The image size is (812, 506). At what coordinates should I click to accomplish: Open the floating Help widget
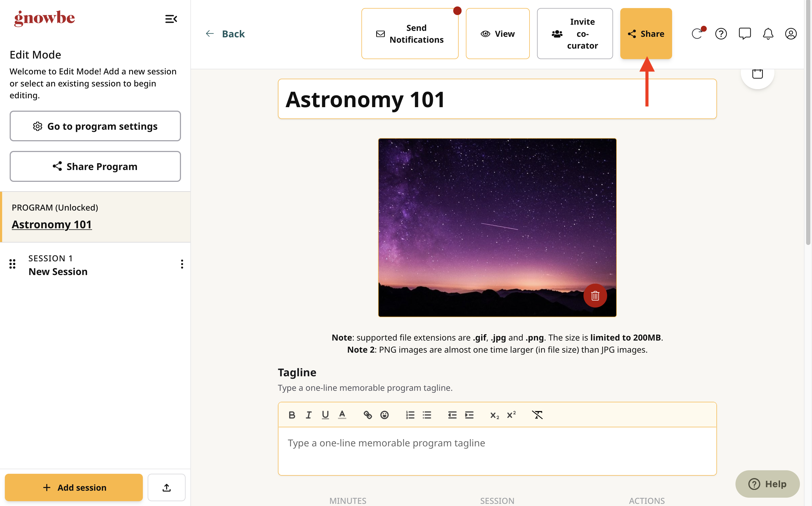click(x=767, y=484)
